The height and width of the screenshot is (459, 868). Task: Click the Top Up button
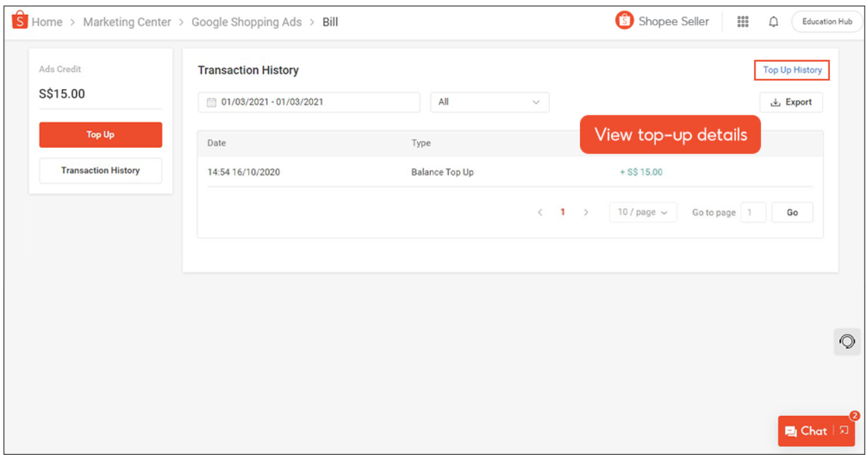(x=100, y=134)
